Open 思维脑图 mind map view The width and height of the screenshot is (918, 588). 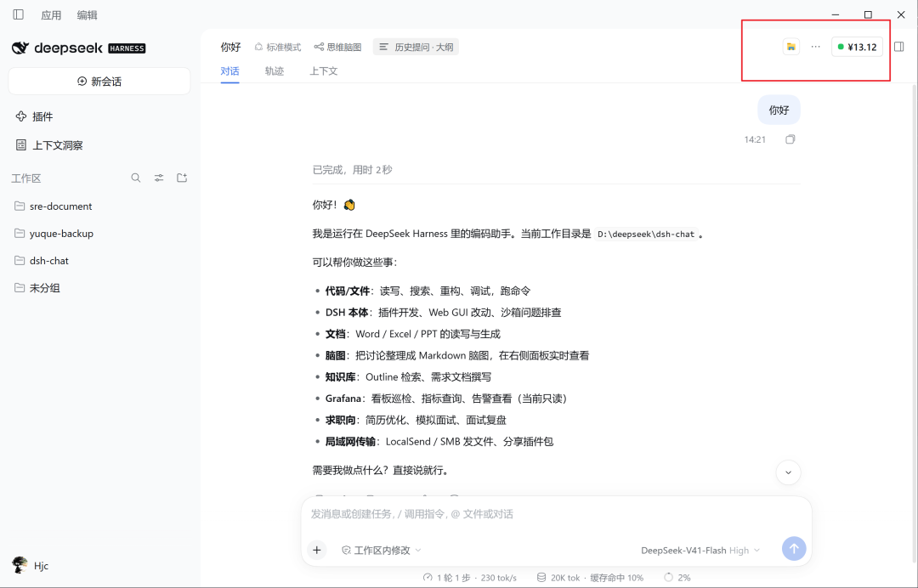tap(337, 47)
